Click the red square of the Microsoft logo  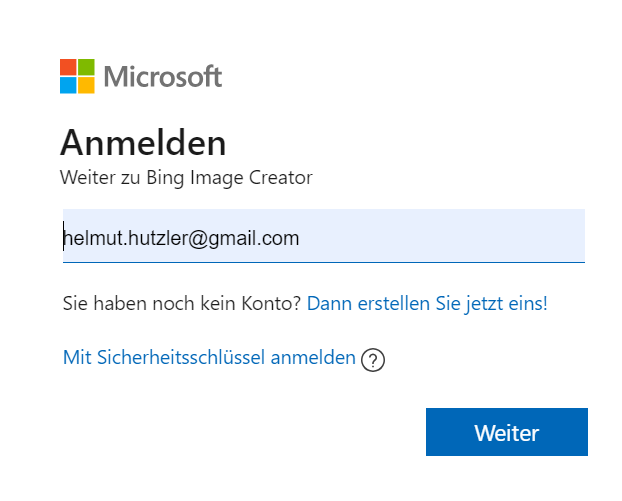point(68,67)
